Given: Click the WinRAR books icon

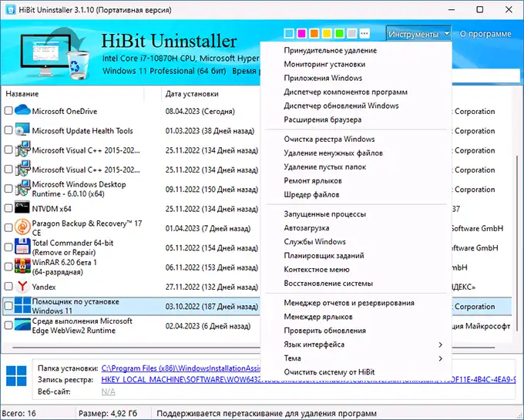Looking at the screenshot, I should coord(22,267).
